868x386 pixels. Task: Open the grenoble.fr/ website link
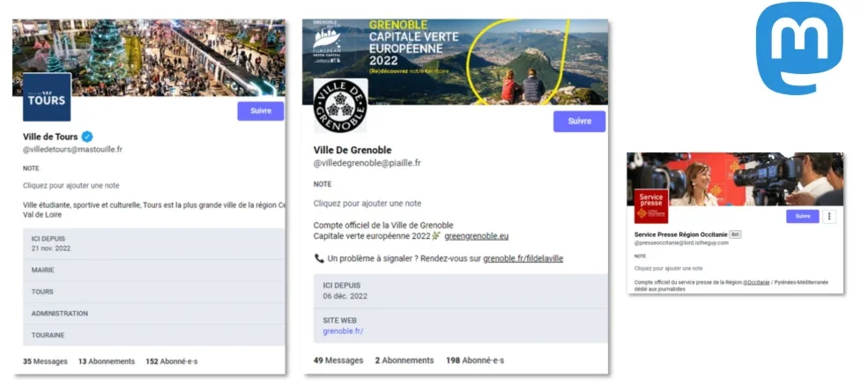point(343,331)
